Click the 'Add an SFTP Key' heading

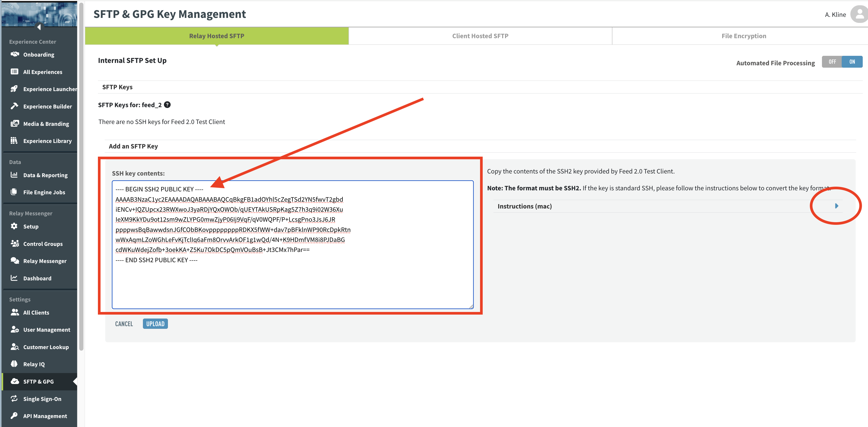(x=133, y=146)
